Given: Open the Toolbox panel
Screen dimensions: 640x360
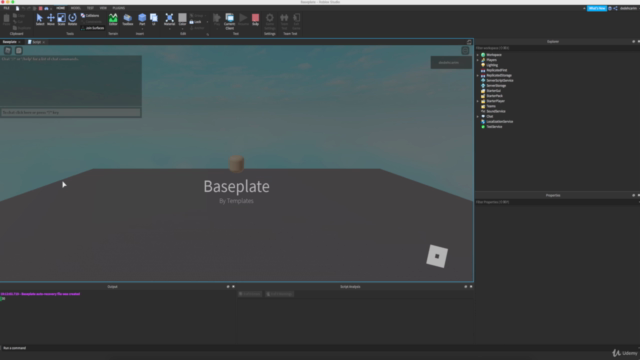Looking at the screenshot, I should click(x=128, y=19).
